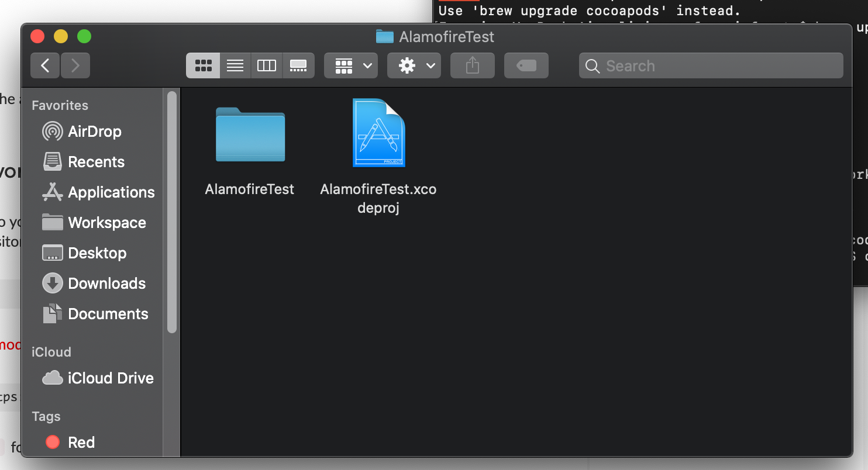Select the Red tag dot in sidebar

click(x=53, y=442)
